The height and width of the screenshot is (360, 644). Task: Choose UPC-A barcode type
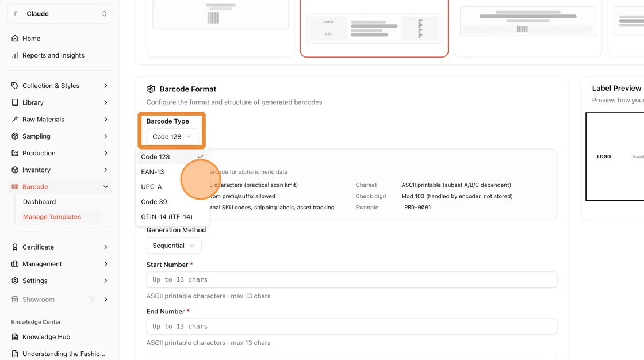[172, 186]
